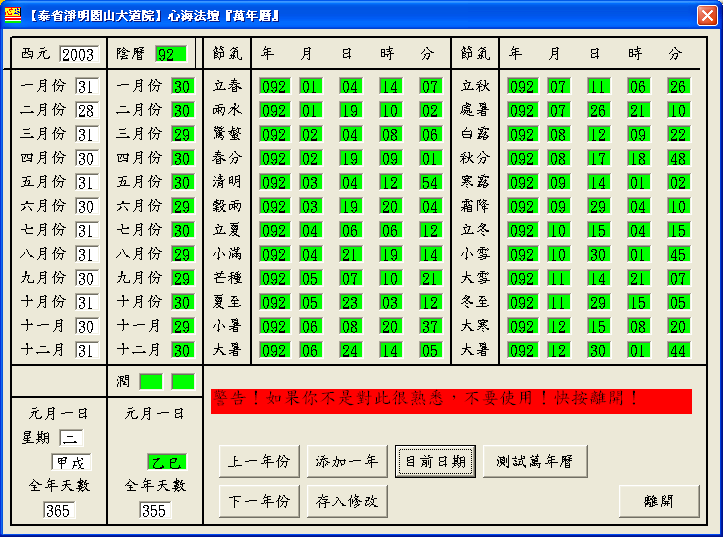Exit via the 離開 button

[659, 501]
